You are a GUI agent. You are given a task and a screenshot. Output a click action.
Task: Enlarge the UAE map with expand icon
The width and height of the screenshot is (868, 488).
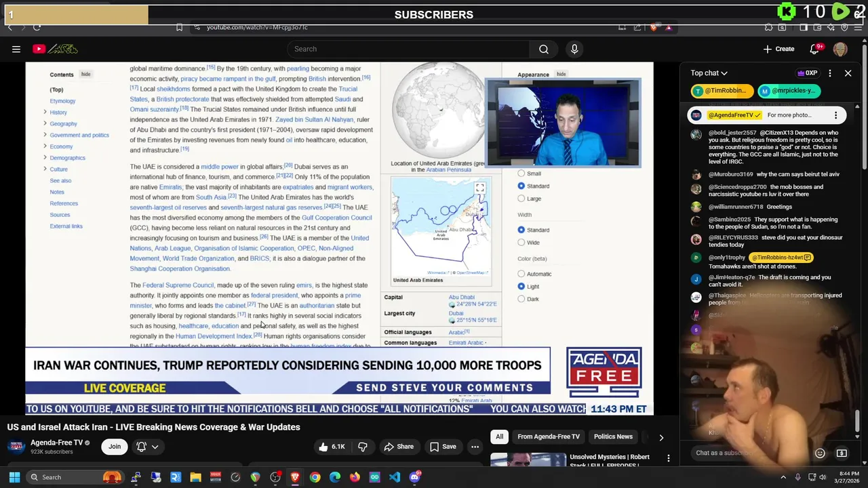(x=479, y=188)
